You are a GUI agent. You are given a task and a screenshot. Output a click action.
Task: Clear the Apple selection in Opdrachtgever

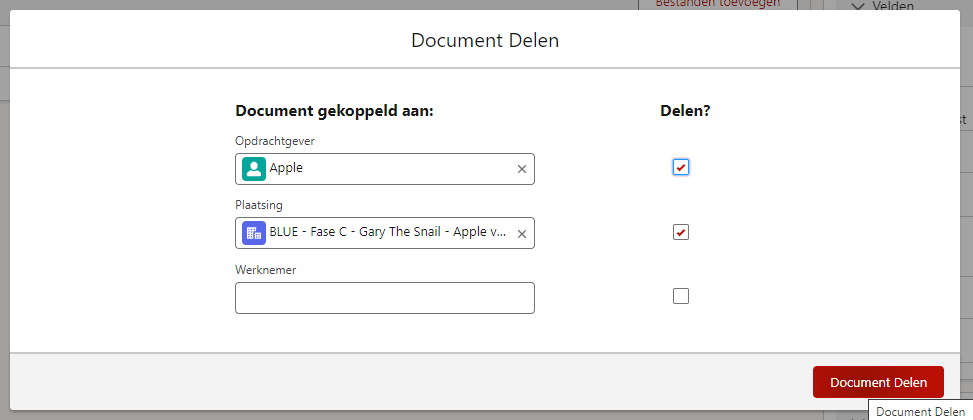pos(521,169)
